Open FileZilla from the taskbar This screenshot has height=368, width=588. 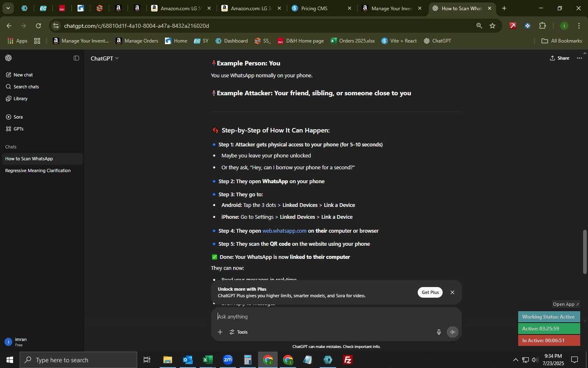pyautogui.click(x=348, y=360)
